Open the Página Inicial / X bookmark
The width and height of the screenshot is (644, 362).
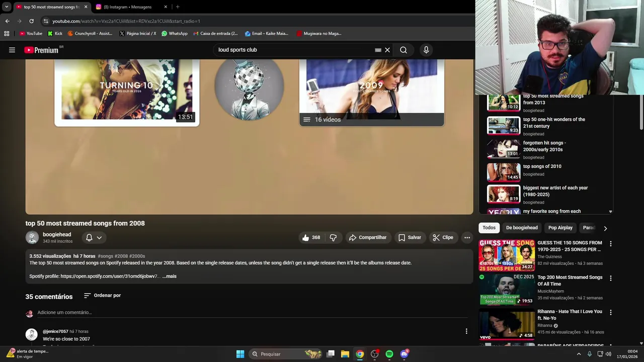(x=138, y=34)
